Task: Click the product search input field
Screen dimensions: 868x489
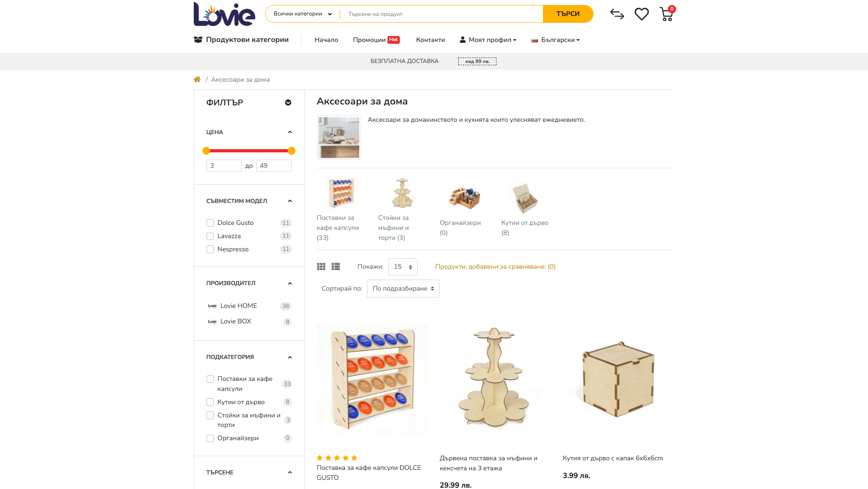Action: (x=441, y=14)
